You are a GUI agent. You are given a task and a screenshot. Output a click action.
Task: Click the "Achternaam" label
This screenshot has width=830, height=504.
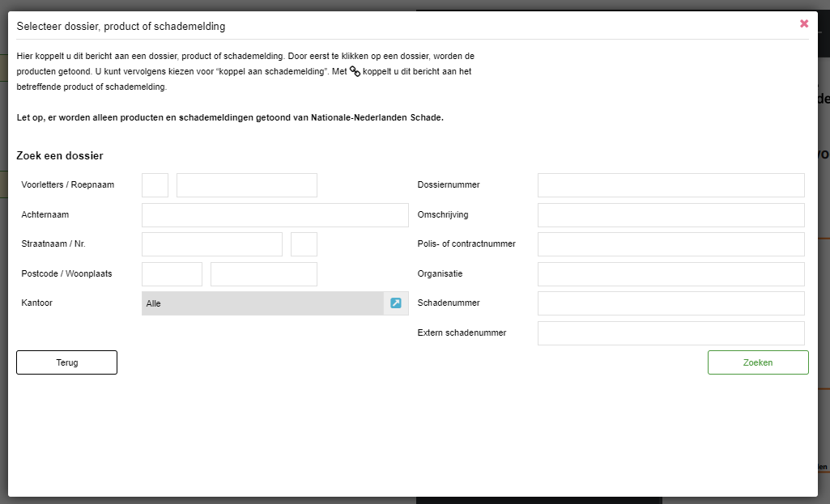tap(45, 214)
